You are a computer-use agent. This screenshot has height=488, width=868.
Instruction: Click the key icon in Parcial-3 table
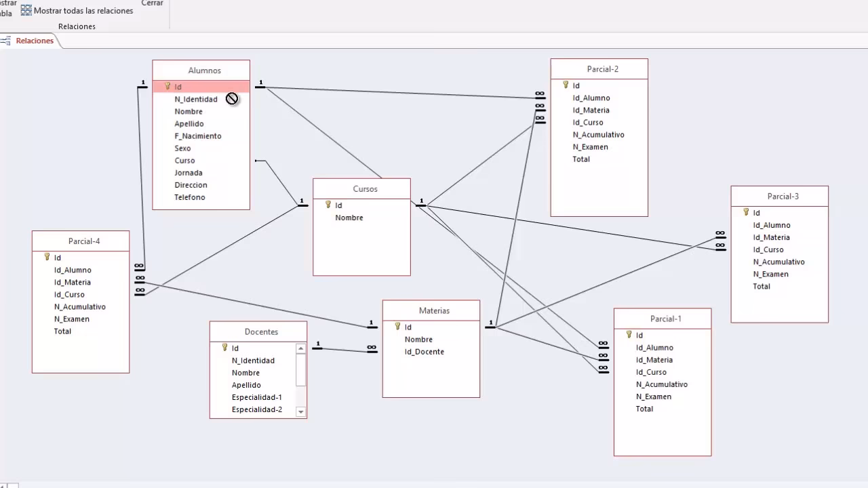coord(746,212)
